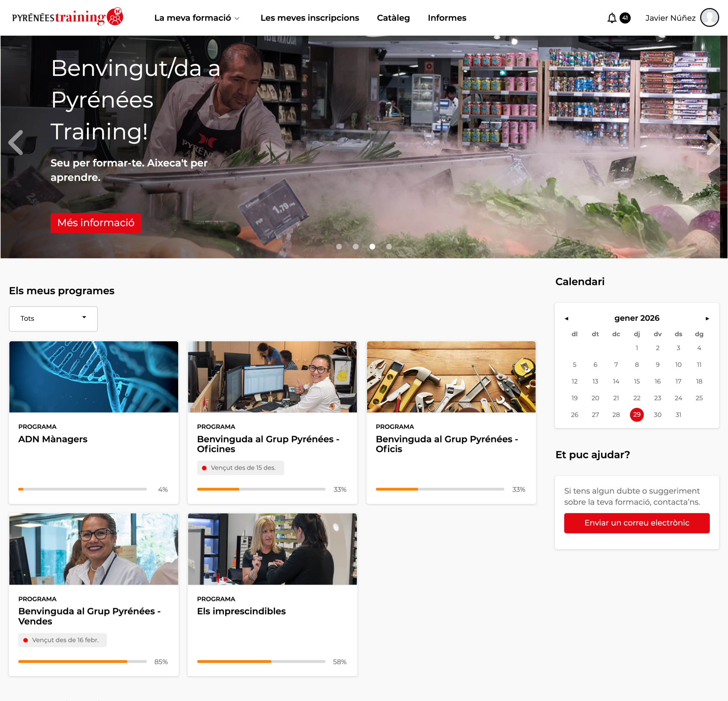The height and width of the screenshot is (701, 728).
Task: Click Enviar un correu electrònic button
Action: click(636, 523)
